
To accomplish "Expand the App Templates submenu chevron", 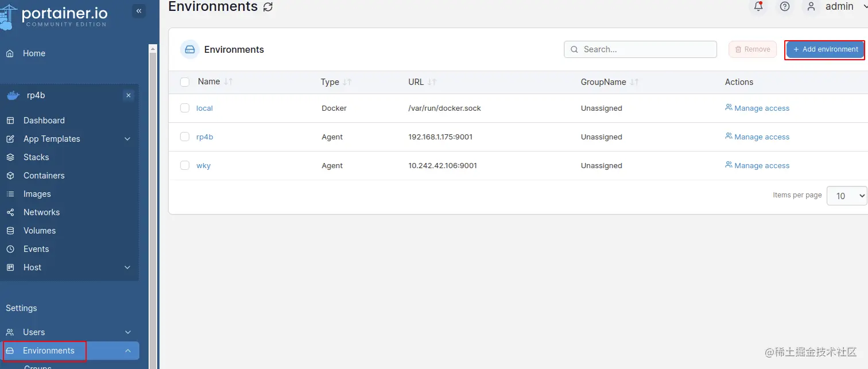I will (x=127, y=139).
